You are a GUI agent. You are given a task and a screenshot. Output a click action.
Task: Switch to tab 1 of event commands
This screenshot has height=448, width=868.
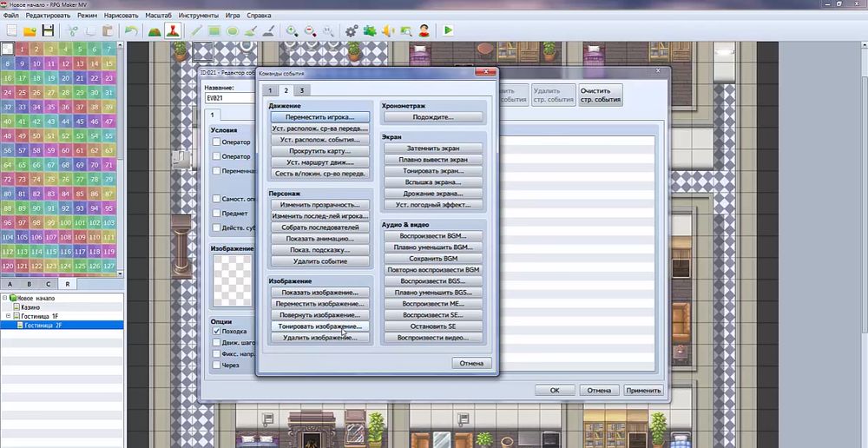coord(270,91)
